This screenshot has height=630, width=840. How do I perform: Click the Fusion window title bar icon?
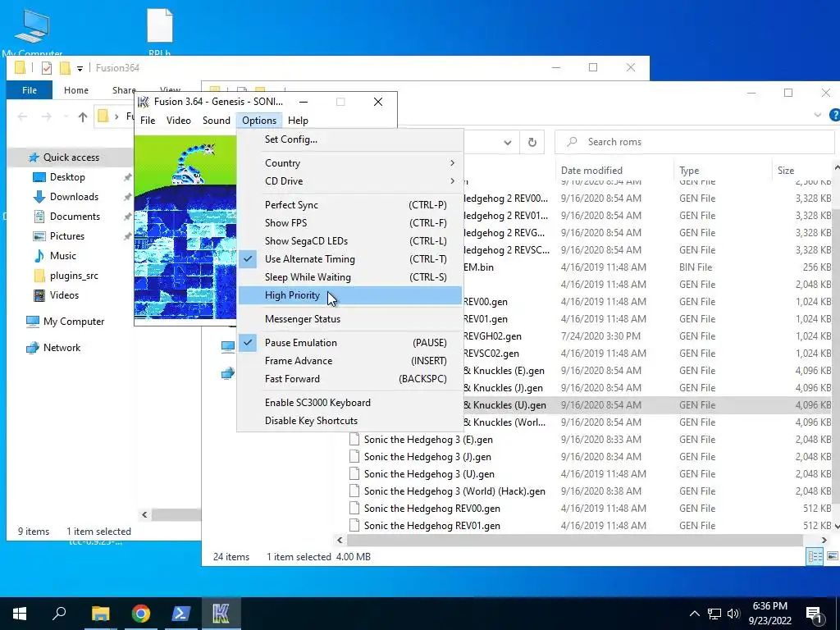[x=143, y=102]
